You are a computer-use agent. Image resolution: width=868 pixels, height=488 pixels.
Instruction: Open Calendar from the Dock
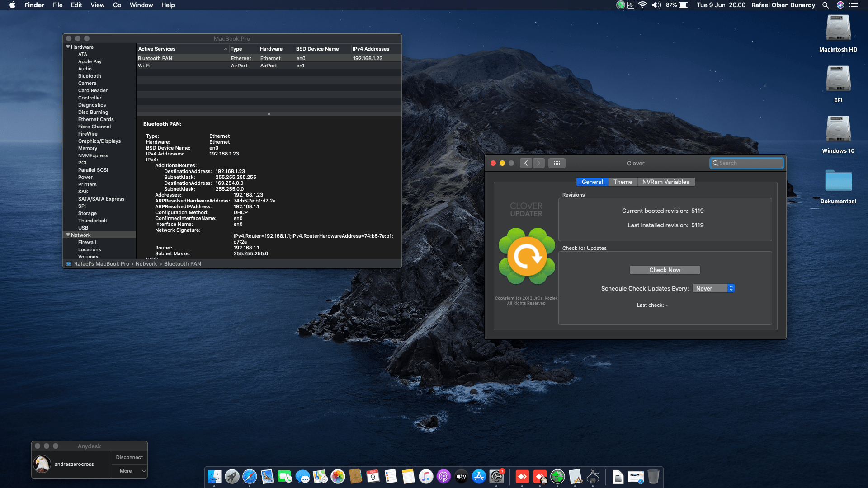coord(373,476)
